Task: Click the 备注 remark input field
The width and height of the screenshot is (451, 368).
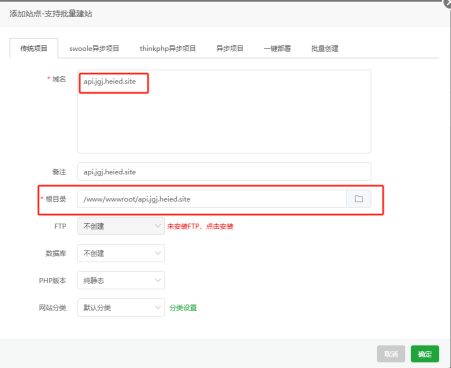Action: click(x=224, y=172)
